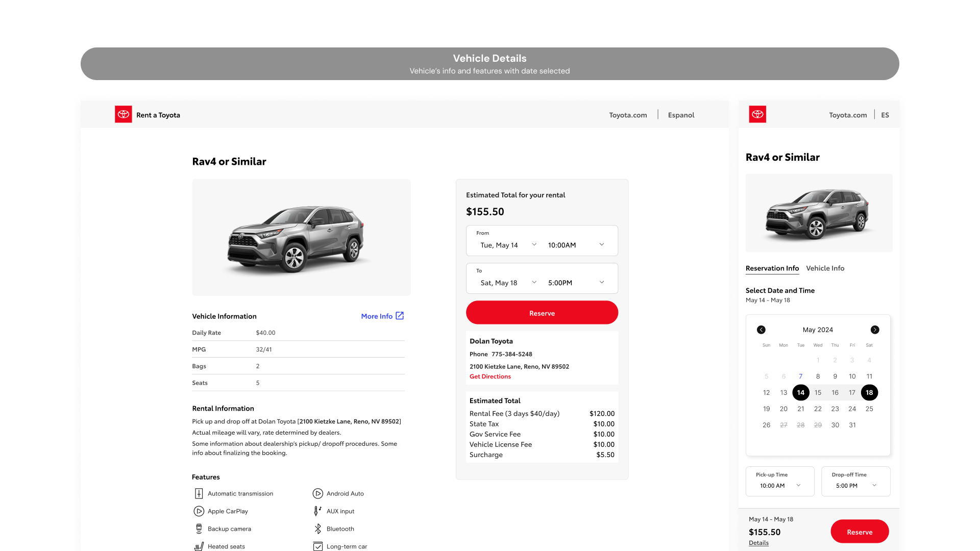Click the AUX input feature icon
Viewport: 980px width, 551px height.
coord(317,511)
